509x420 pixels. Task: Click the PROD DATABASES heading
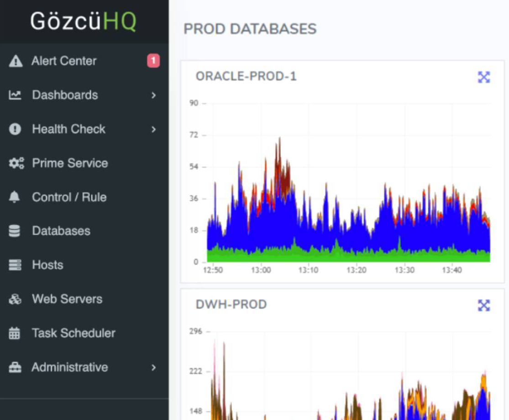[250, 29]
